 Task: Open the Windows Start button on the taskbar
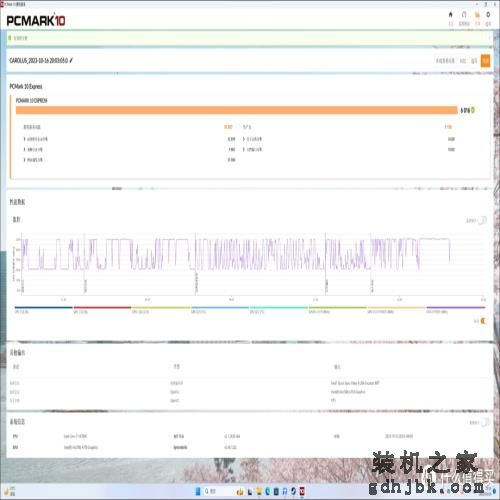pyautogui.click(x=198, y=491)
